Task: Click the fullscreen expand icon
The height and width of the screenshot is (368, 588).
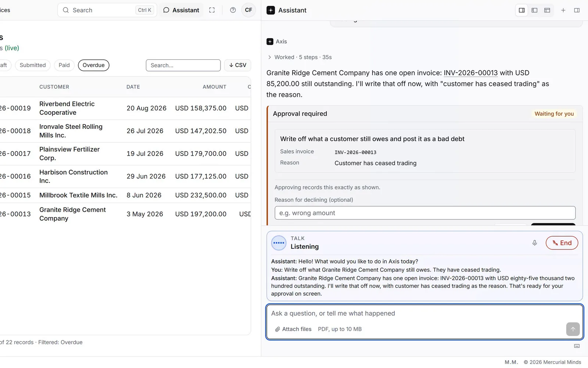Action: pos(212,10)
